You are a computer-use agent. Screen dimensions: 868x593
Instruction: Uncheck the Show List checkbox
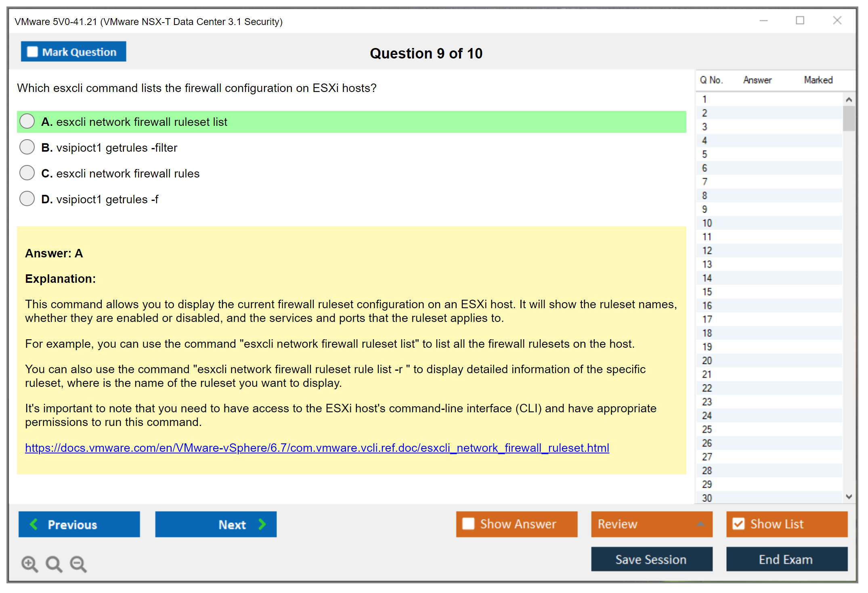click(738, 524)
